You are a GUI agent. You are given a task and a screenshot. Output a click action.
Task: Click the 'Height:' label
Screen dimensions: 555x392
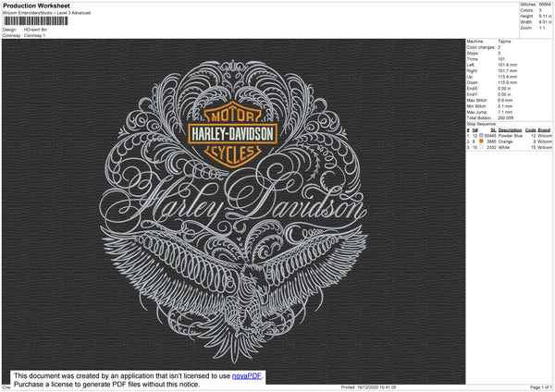526,17
